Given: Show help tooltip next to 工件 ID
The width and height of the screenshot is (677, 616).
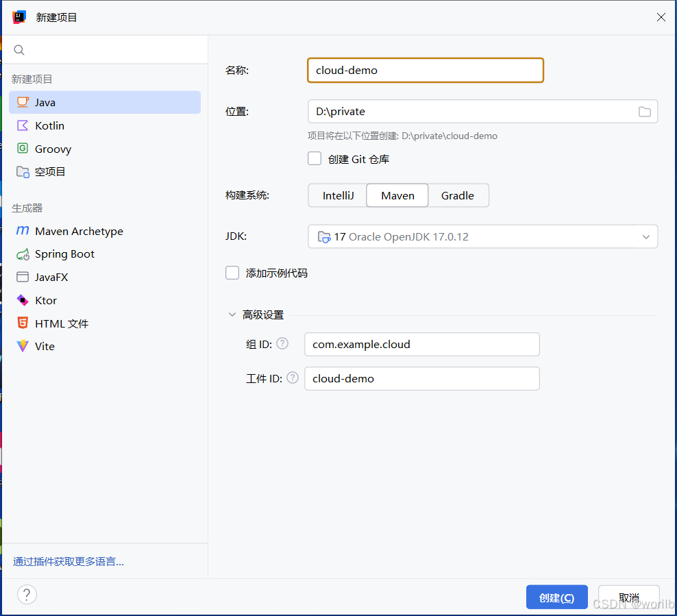Looking at the screenshot, I should click(x=293, y=378).
